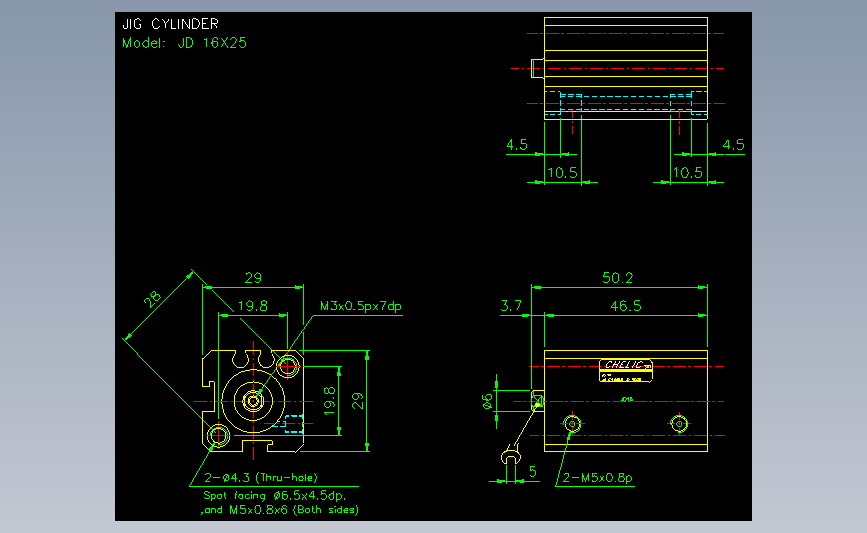Select the 'Spot facing ø6.5x4.5dp.' note
867x533 pixels.
coord(275,495)
